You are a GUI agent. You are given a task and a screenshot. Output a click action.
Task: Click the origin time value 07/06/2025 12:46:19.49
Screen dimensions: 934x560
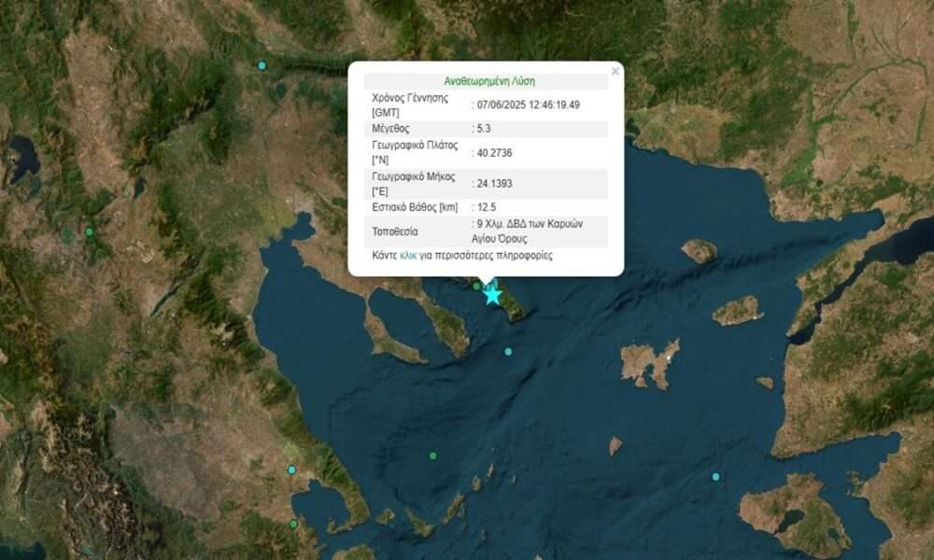528,104
